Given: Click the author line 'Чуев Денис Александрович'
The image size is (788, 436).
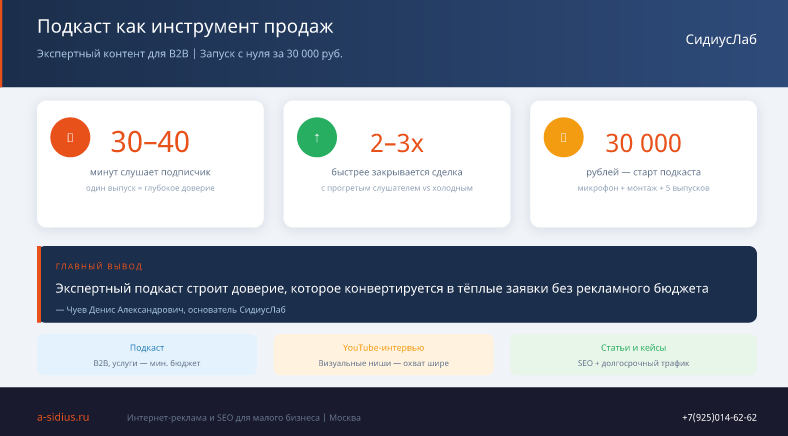Looking at the screenshot, I should pyautogui.click(x=126, y=310).
